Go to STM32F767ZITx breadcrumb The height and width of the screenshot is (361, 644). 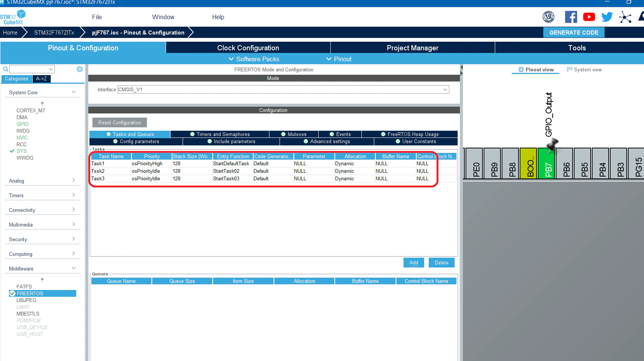[x=54, y=33]
